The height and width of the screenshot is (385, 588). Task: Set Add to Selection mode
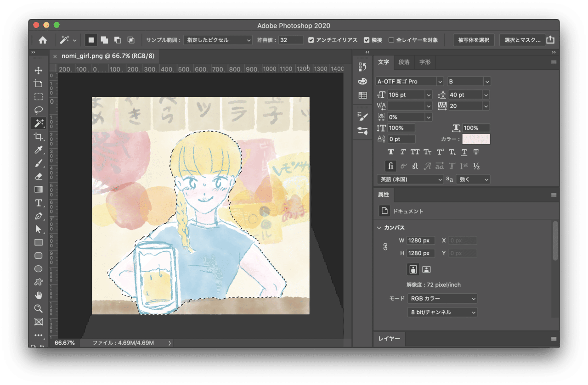coord(104,40)
